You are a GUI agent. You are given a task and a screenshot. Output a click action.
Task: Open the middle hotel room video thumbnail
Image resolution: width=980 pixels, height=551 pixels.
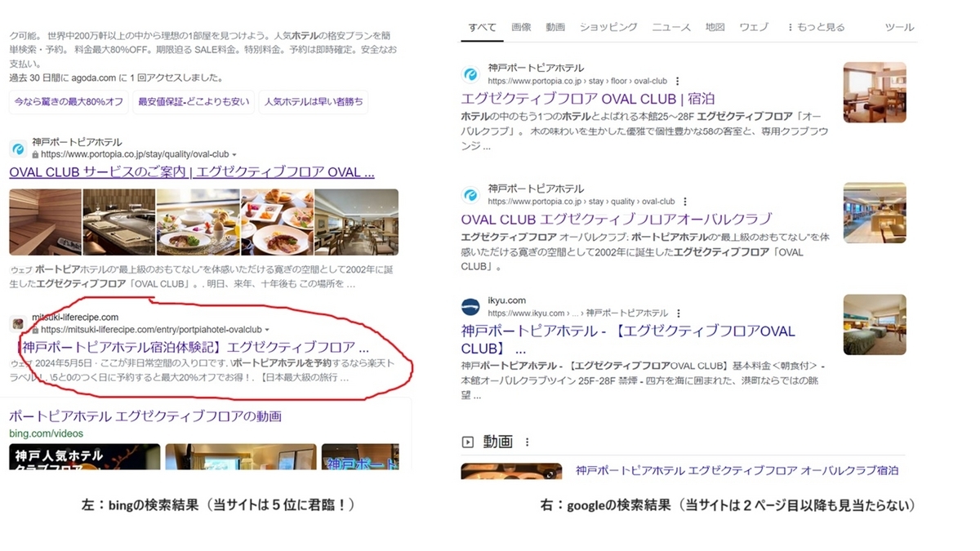click(240, 456)
